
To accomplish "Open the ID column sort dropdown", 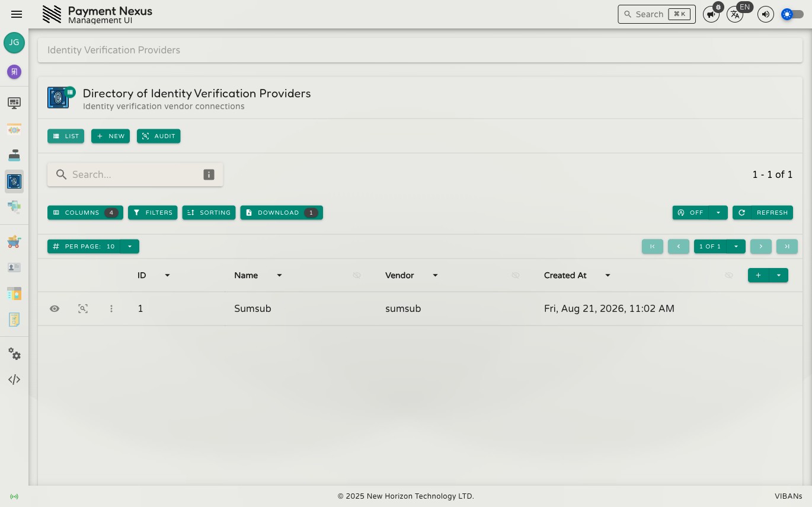I will [167, 275].
